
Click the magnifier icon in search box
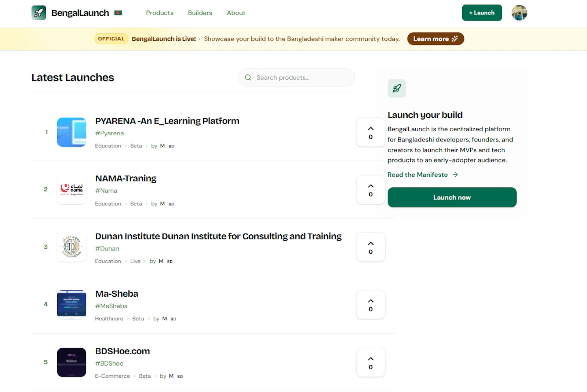248,78
